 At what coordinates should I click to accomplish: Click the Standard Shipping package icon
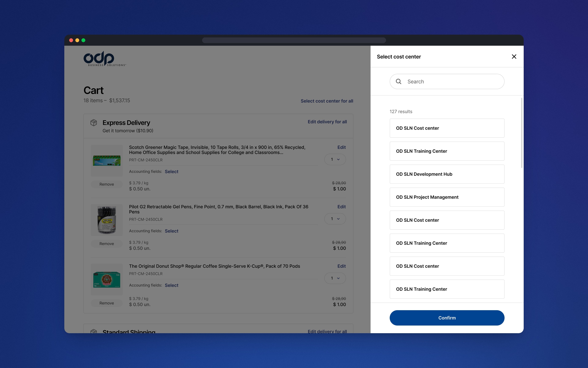click(94, 331)
